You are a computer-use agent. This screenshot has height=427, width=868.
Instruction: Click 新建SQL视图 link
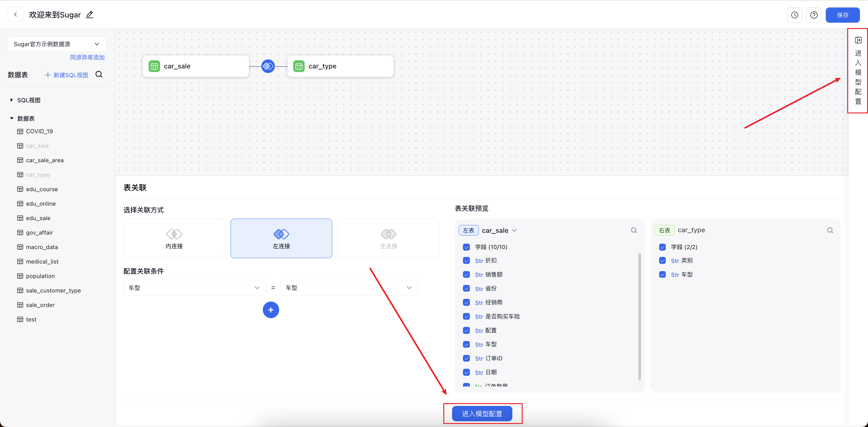tap(67, 75)
